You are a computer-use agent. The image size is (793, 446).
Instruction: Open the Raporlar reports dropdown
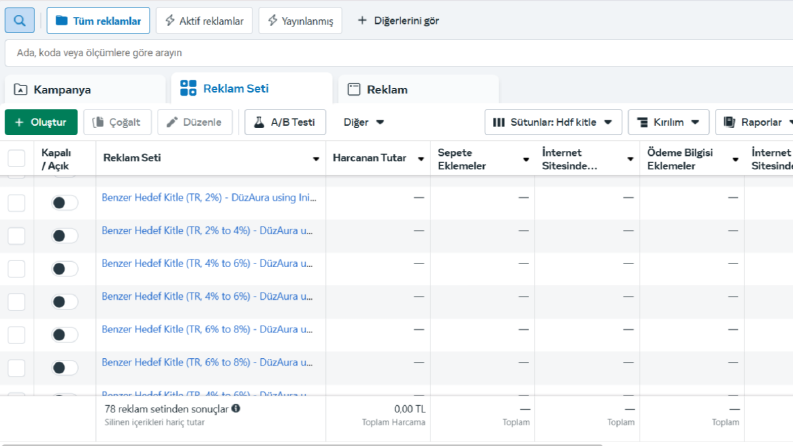[754, 122]
